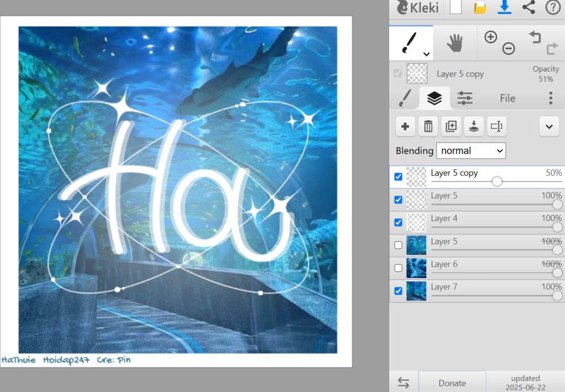Click the zoom in magnifier icon
The image size is (565, 392).
coord(491,37)
